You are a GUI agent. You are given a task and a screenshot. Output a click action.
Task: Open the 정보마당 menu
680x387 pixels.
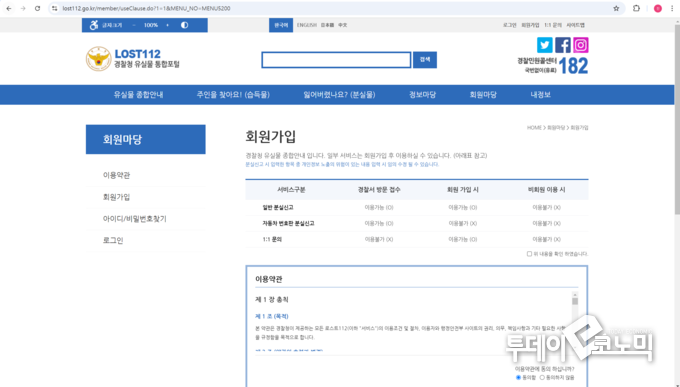(x=422, y=95)
